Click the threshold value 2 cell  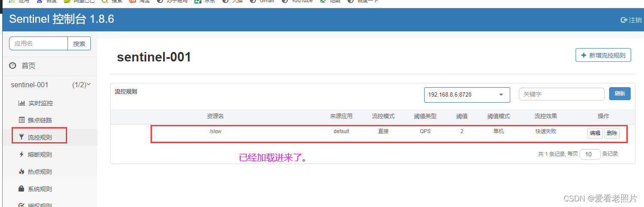462,131
